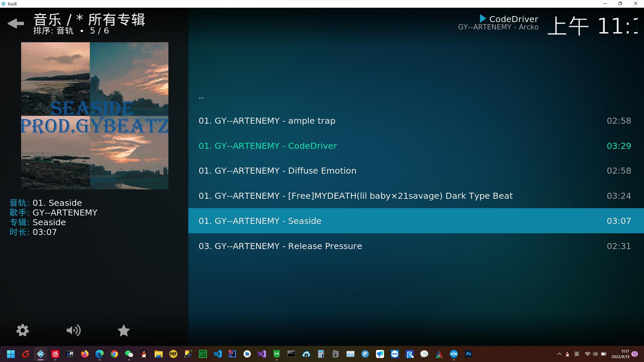Open the settings gear icon
Screen dimensions: 644x362
coord(23,330)
